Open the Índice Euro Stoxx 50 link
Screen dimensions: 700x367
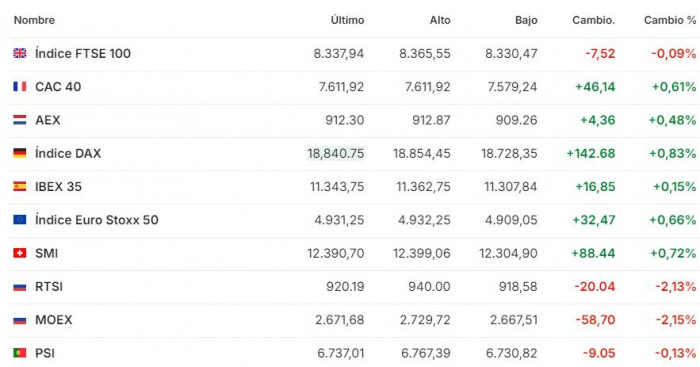[x=97, y=220]
